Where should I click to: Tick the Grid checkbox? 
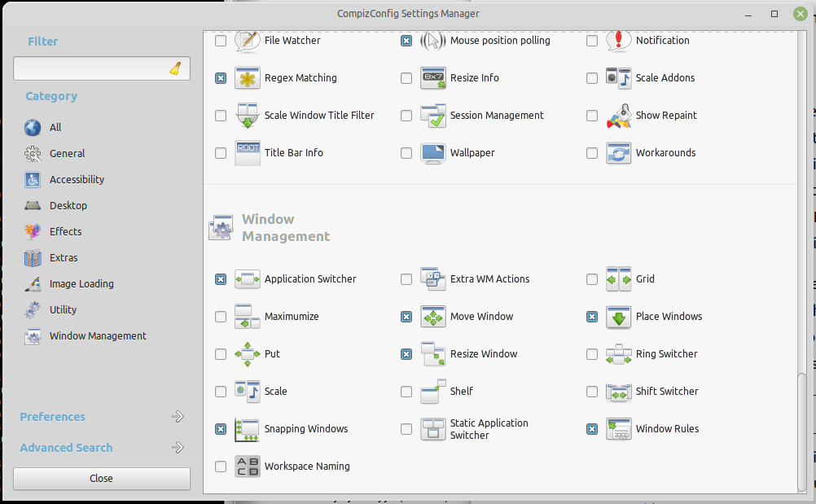(592, 279)
